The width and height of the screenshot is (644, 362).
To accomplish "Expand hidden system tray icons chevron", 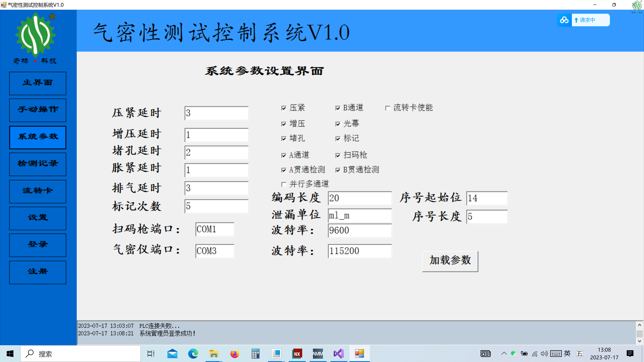I will [504, 353].
